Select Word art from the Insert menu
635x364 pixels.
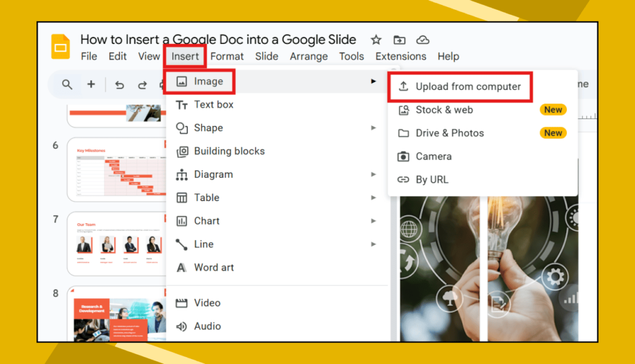point(213,267)
